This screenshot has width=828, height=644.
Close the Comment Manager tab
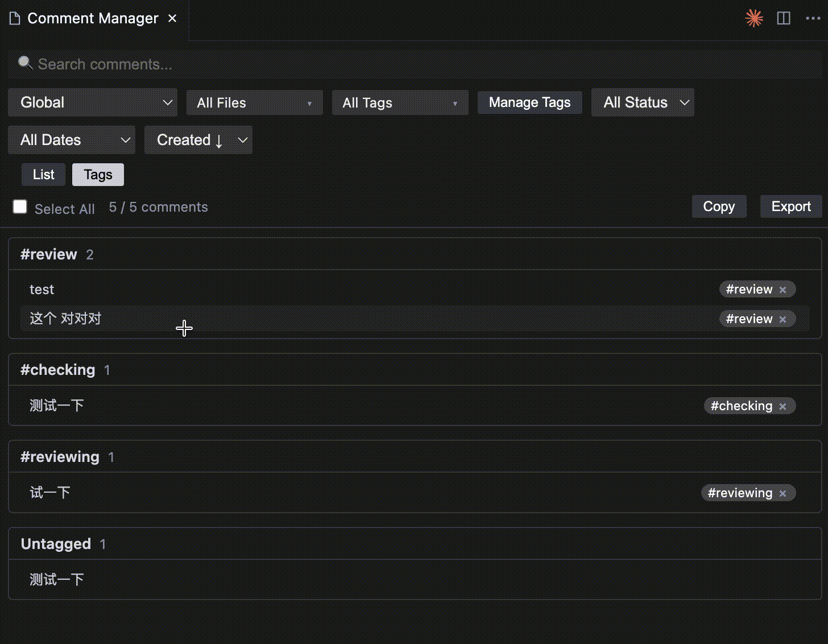point(172,18)
